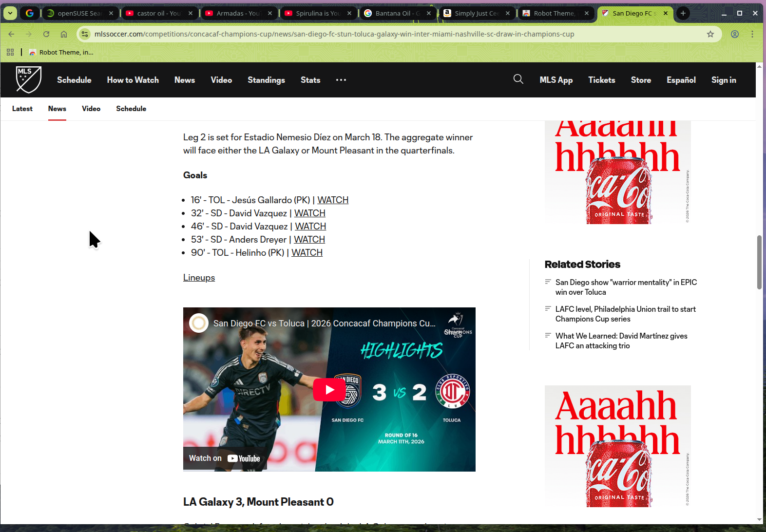Switch to the Google pinned tab
Viewport: 766px width, 532px height.
coord(30,13)
